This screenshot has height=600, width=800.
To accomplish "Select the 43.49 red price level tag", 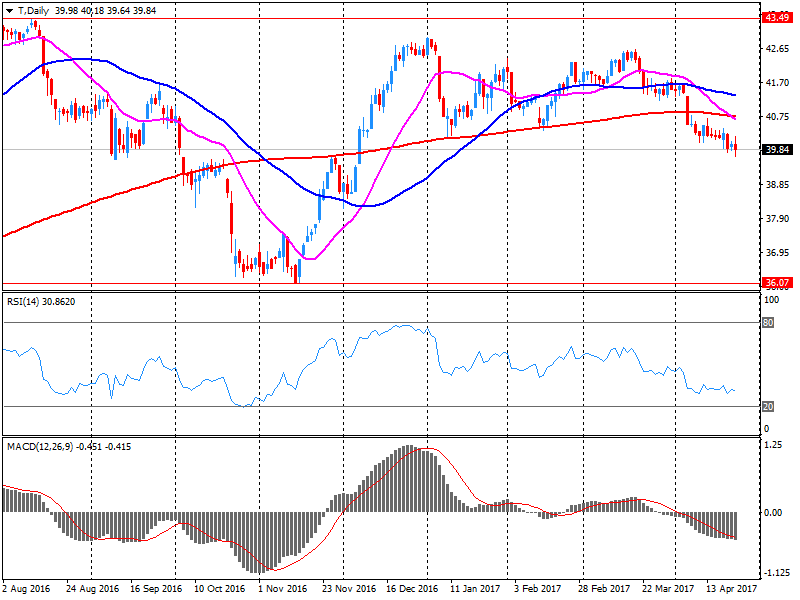I will pyautogui.click(x=777, y=18).
